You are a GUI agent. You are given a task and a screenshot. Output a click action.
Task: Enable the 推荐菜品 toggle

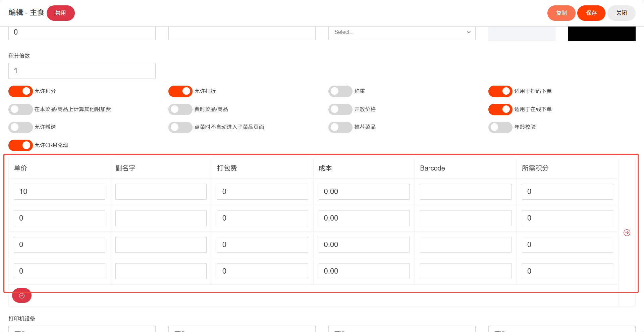pyautogui.click(x=340, y=127)
